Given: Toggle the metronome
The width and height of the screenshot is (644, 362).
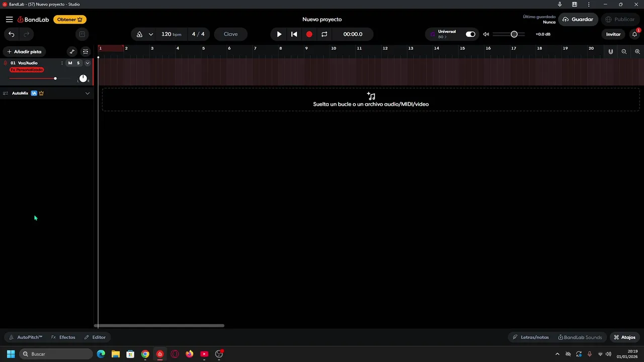Looking at the screenshot, I should tap(139, 34).
